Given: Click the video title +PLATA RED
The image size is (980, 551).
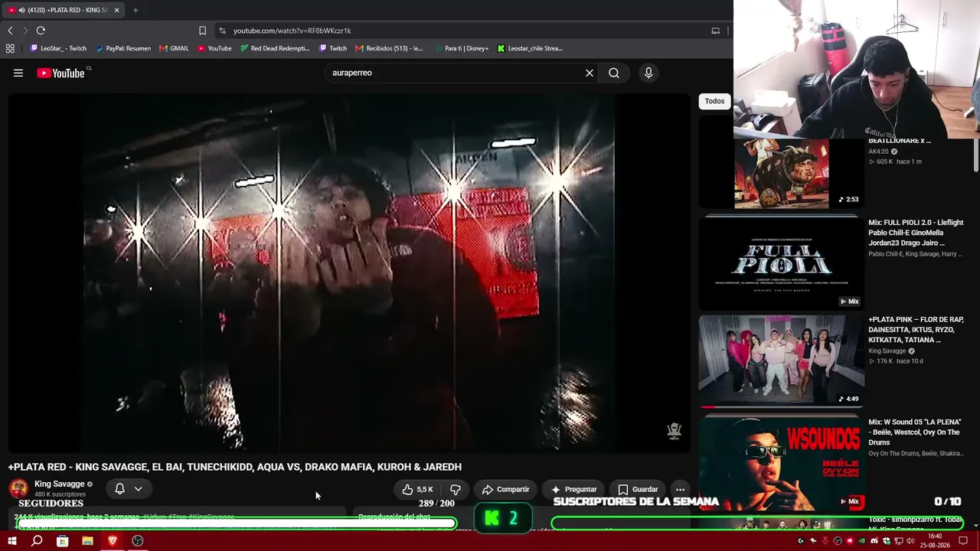Looking at the screenshot, I should 235,467.
